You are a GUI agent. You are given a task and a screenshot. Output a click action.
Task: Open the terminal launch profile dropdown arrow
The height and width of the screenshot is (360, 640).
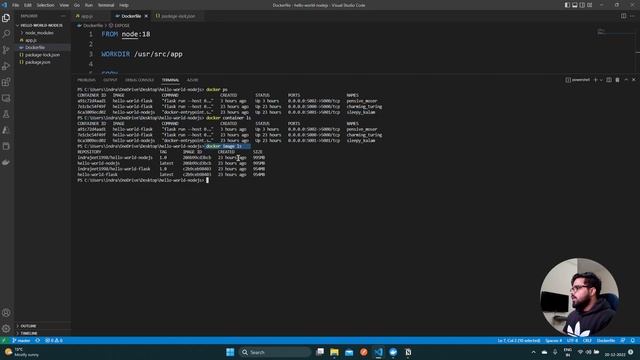pos(601,80)
